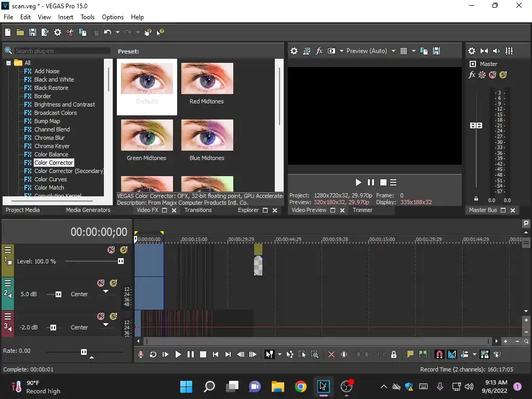Pause playback in the Video Preview panel
Viewport: 532px width, 399px height.
click(x=371, y=182)
